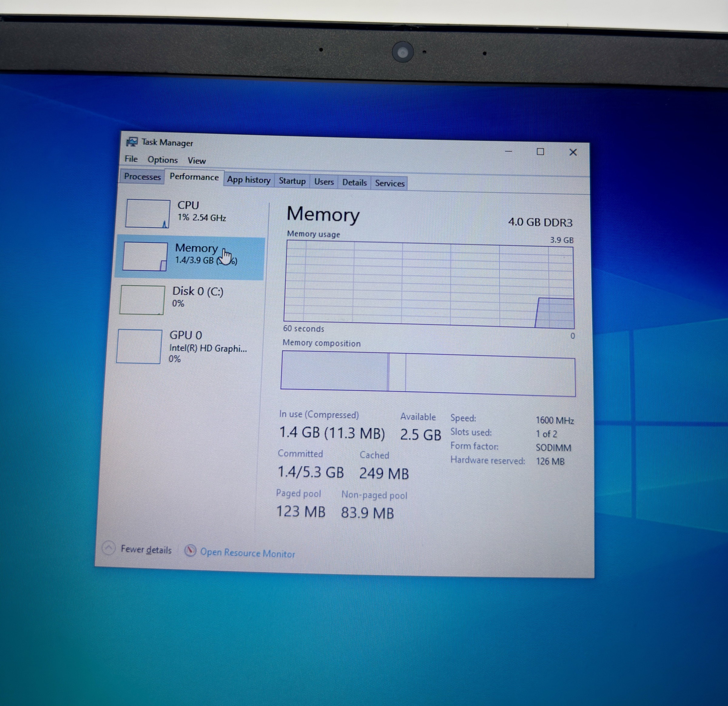This screenshot has width=728, height=706.
Task: Select the GPU 0 graph thumbnail
Action: point(139,346)
